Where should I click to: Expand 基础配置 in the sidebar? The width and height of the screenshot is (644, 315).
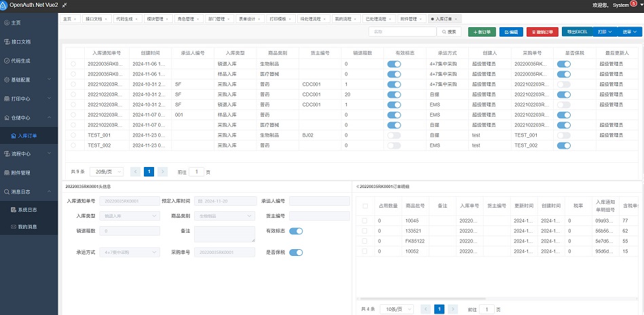[x=29, y=79]
